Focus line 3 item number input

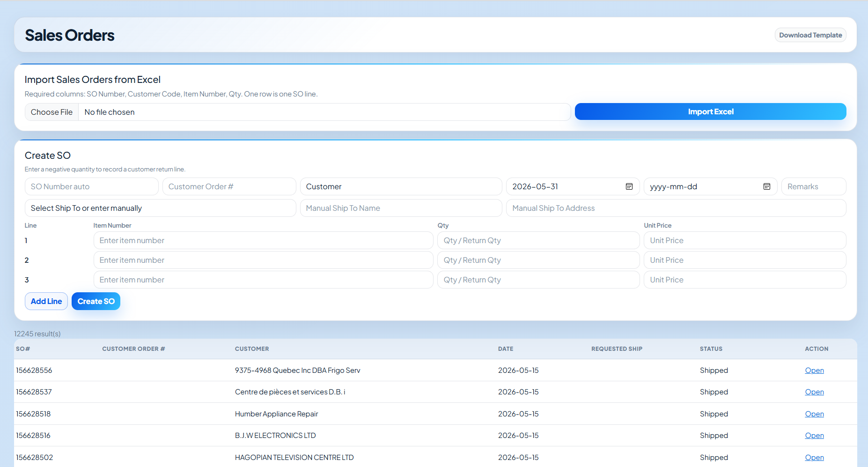click(264, 280)
